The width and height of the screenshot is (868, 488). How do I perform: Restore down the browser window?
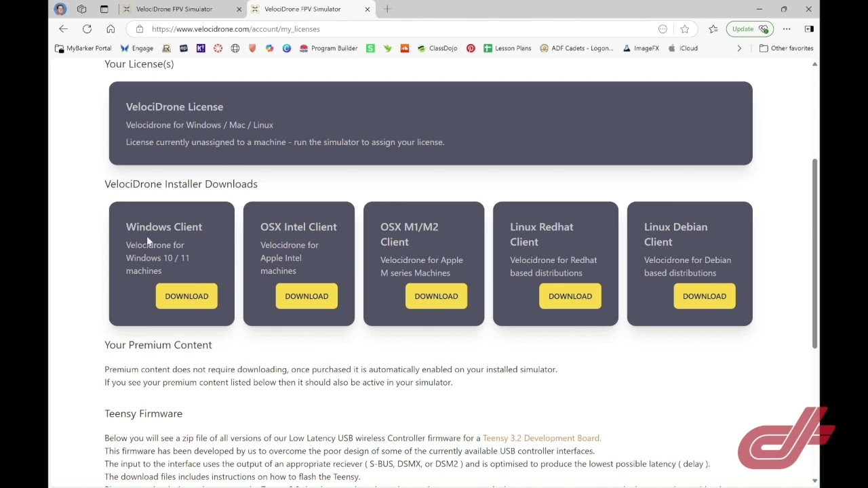(x=784, y=9)
